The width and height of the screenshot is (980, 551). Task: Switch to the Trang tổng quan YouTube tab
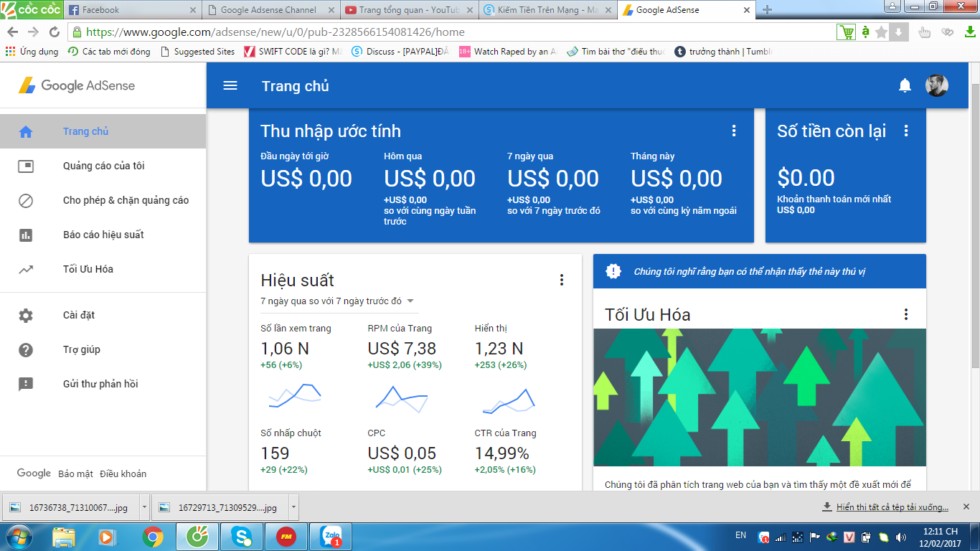tap(408, 10)
